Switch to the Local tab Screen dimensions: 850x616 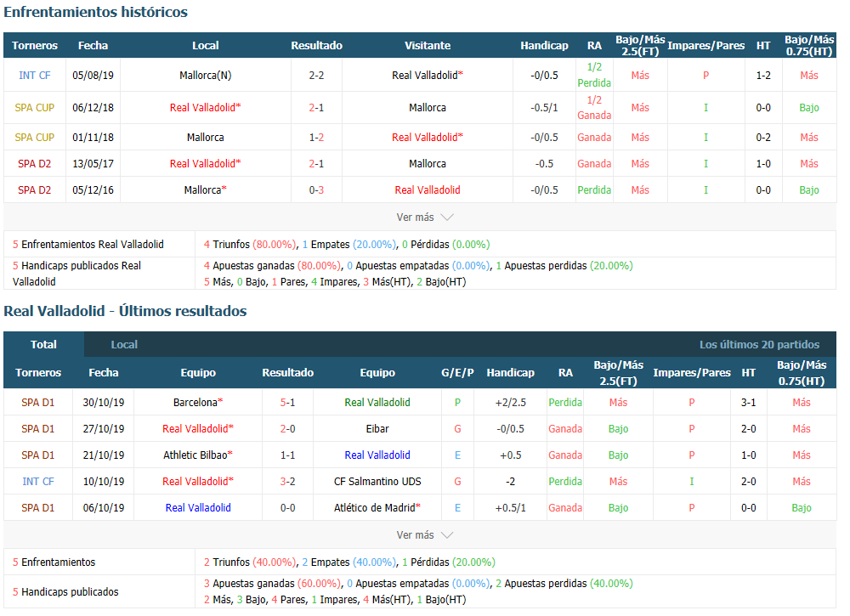click(124, 345)
